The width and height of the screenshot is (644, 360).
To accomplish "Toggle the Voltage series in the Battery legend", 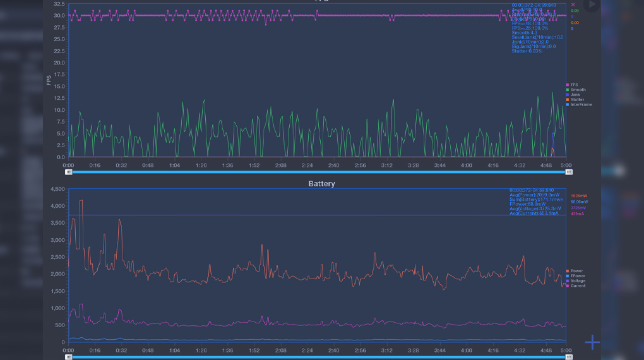I will coord(576,280).
